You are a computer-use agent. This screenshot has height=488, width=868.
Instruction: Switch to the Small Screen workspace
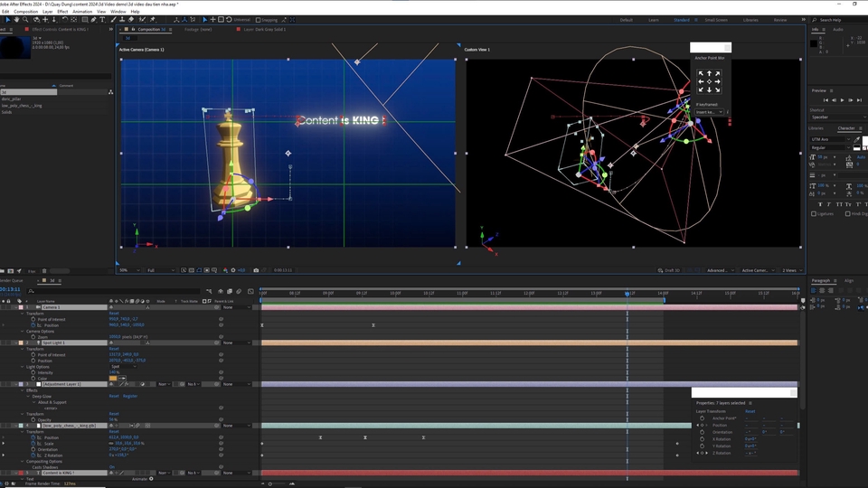pos(716,20)
